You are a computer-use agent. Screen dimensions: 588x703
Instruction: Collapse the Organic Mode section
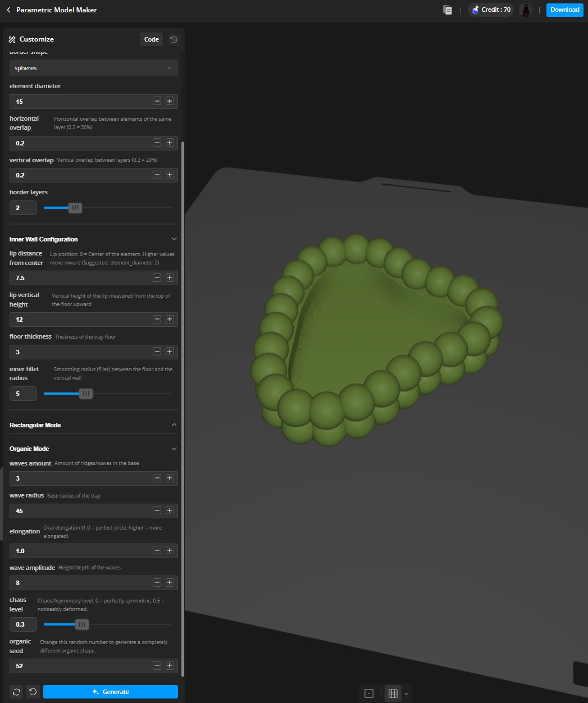(x=174, y=449)
